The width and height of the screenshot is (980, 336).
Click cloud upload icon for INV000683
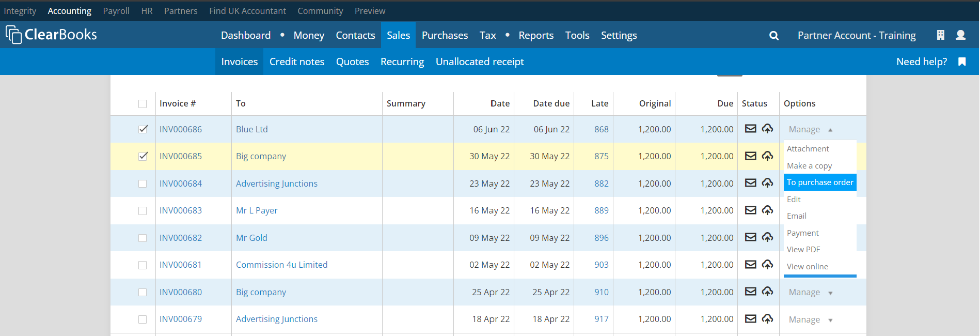[x=767, y=210]
